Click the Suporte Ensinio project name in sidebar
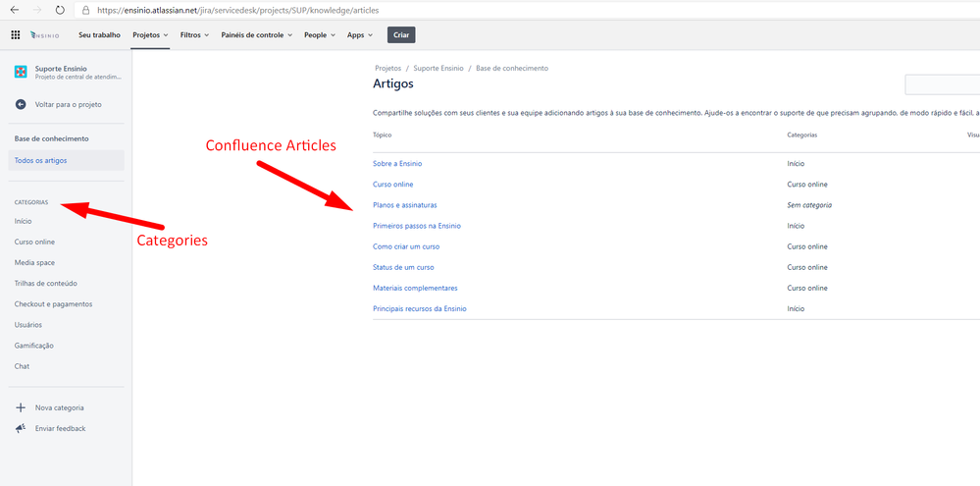This screenshot has width=980, height=486. [61, 68]
